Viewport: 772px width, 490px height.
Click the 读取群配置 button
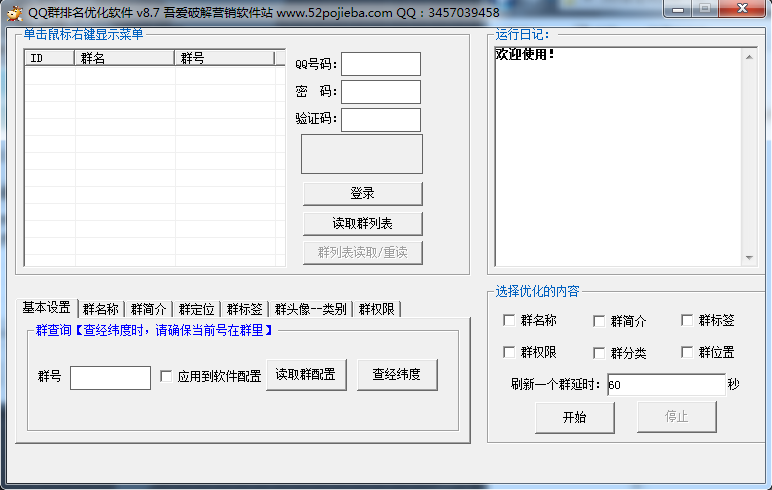pyautogui.click(x=306, y=375)
